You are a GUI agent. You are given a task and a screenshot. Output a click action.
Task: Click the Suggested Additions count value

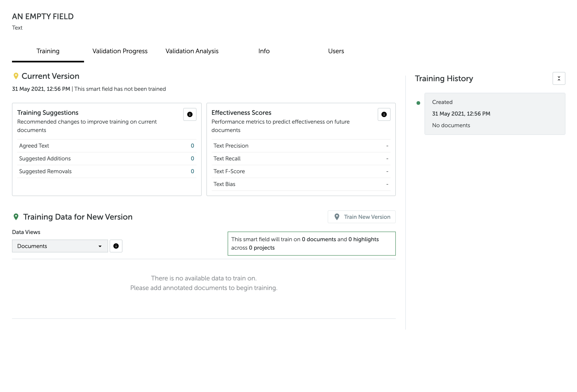click(x=192, y=158)
